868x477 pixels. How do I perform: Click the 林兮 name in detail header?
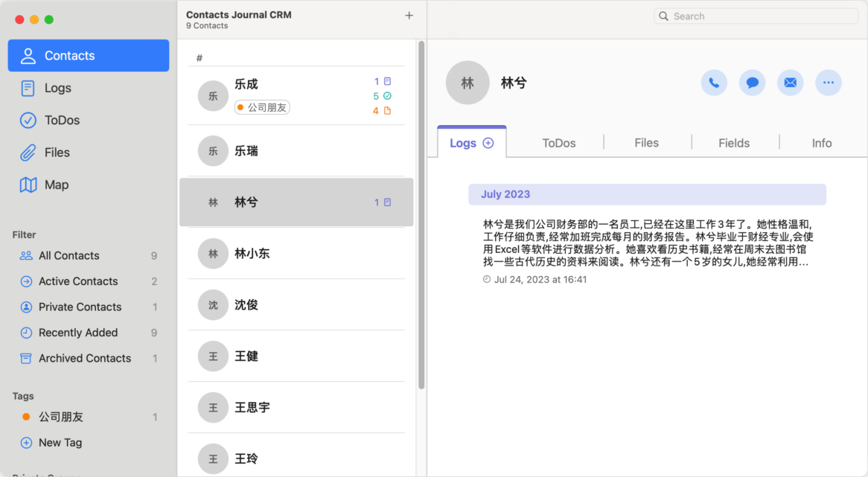pyautogui.click(x=514, y=83)
